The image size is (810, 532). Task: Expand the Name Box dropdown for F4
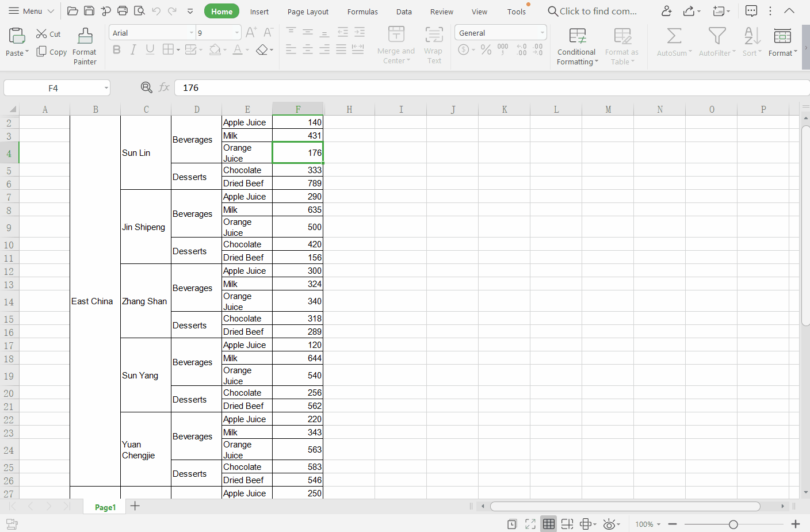tap(106, 88)
